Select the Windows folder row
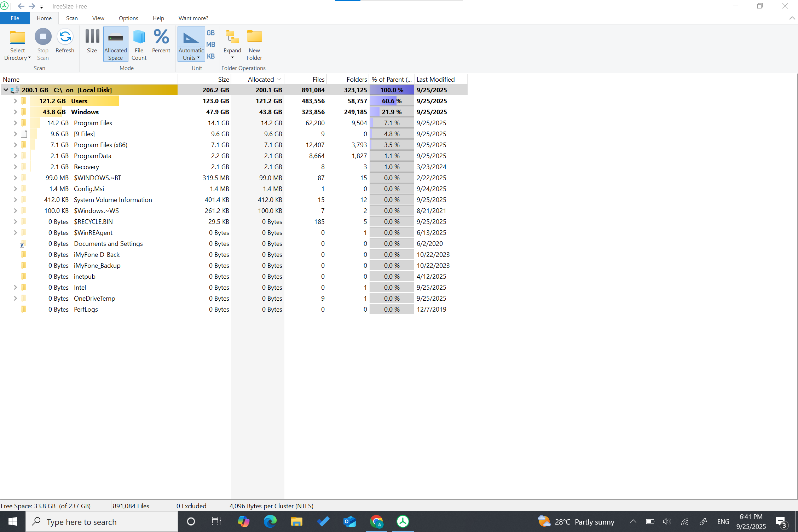798x532 pixels. pos(85,112)
